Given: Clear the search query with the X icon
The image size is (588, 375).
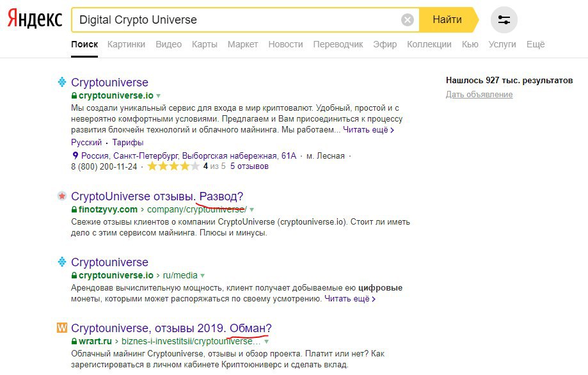Looking at the screenshot, I should [x=408, y=19].
